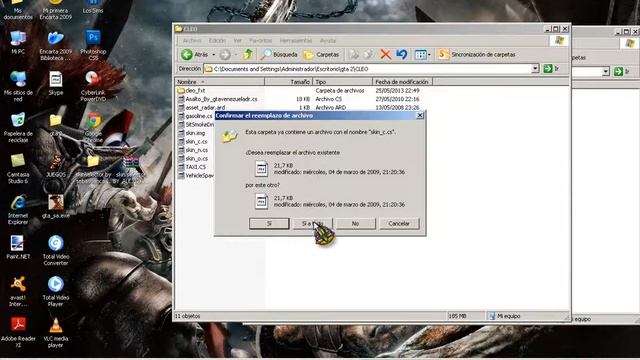
Task: Open the Ver menu
Action: point(238,40)
